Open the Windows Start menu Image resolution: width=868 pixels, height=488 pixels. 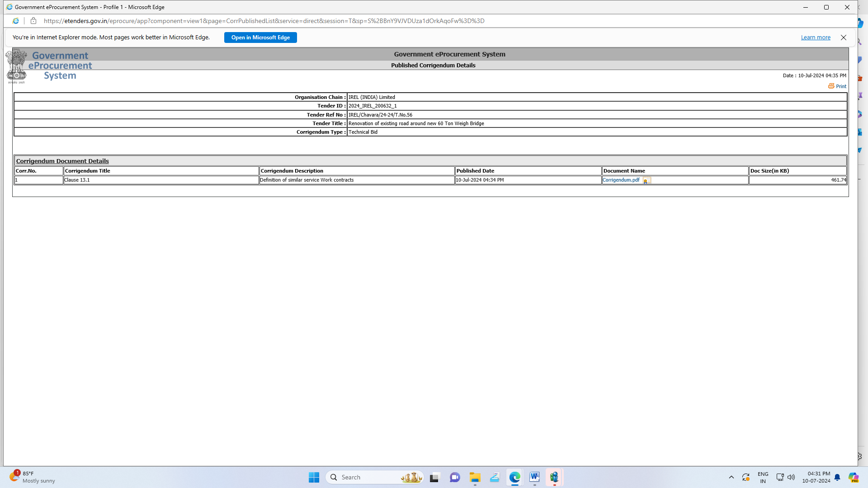click(314, 477)
